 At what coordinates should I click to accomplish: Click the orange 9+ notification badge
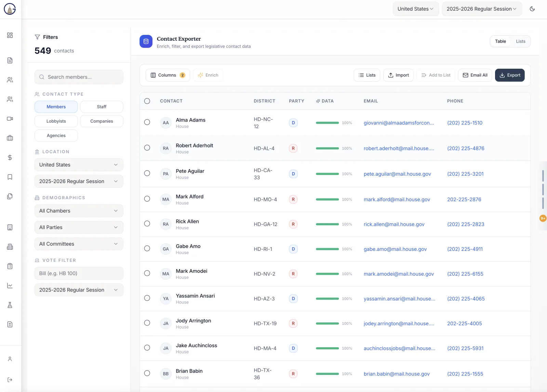(543, 218)
